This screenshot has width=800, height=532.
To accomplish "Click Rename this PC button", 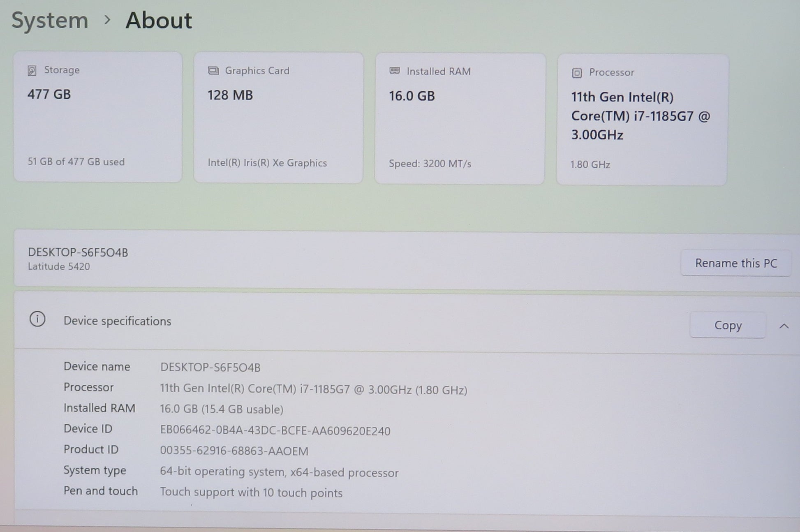I will 735,263.
